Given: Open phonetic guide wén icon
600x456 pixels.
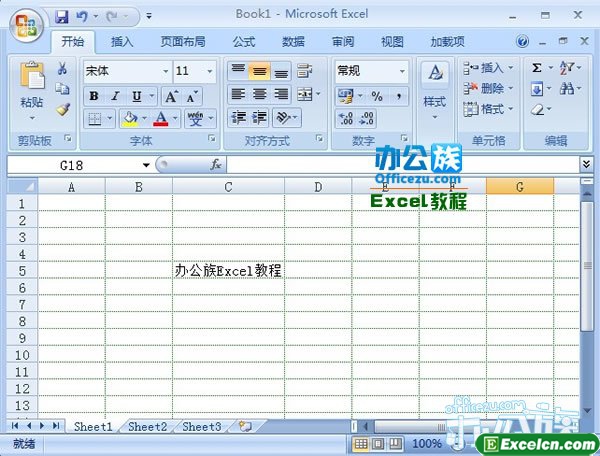Looking at the screenshot, I should point(196,119).
